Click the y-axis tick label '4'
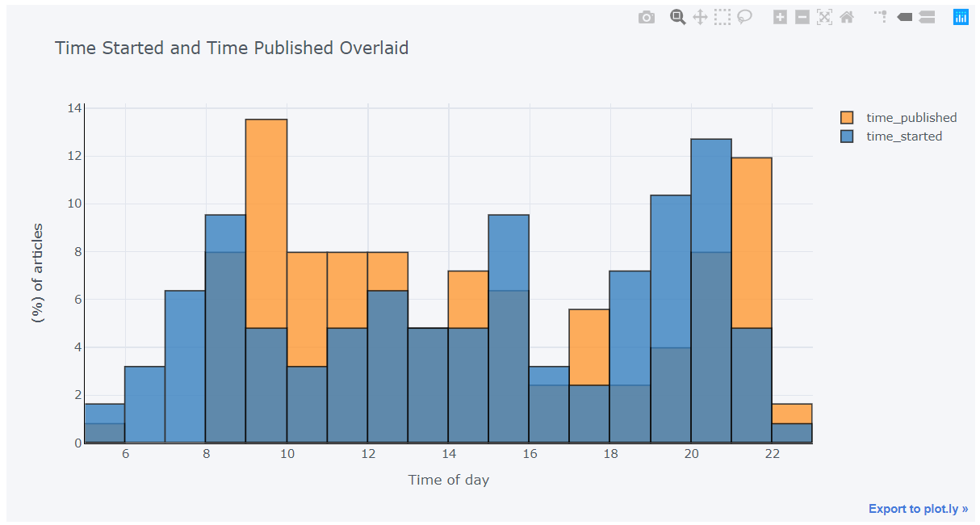Image resolution: width=980 pixels, height=525 pixels. point(77,347)
